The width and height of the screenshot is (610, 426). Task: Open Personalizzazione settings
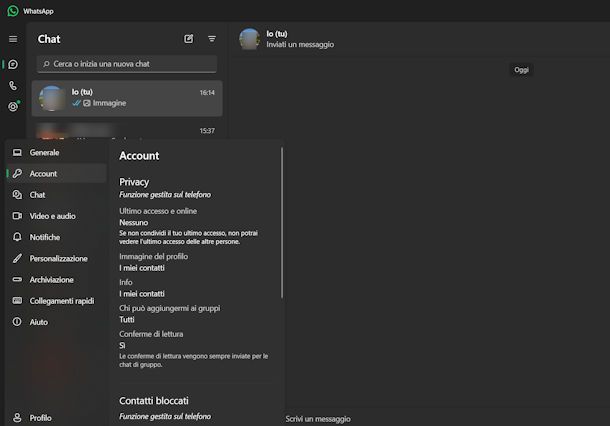point(56,258)
